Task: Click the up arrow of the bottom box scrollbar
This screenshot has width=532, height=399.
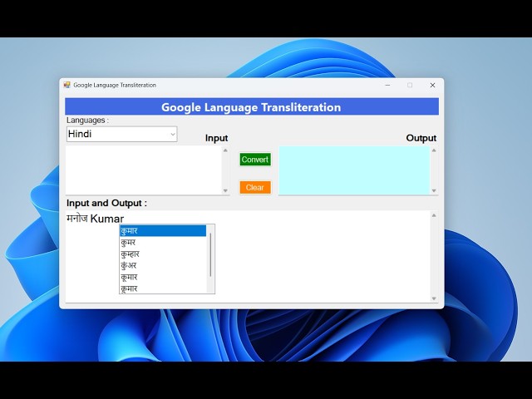Action: (434, 215)
